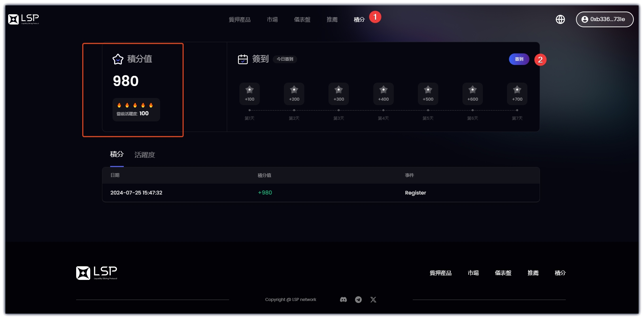
Task: Click the star icon beside 積分值
Action: pyautogui.click(x=118, y=59)
